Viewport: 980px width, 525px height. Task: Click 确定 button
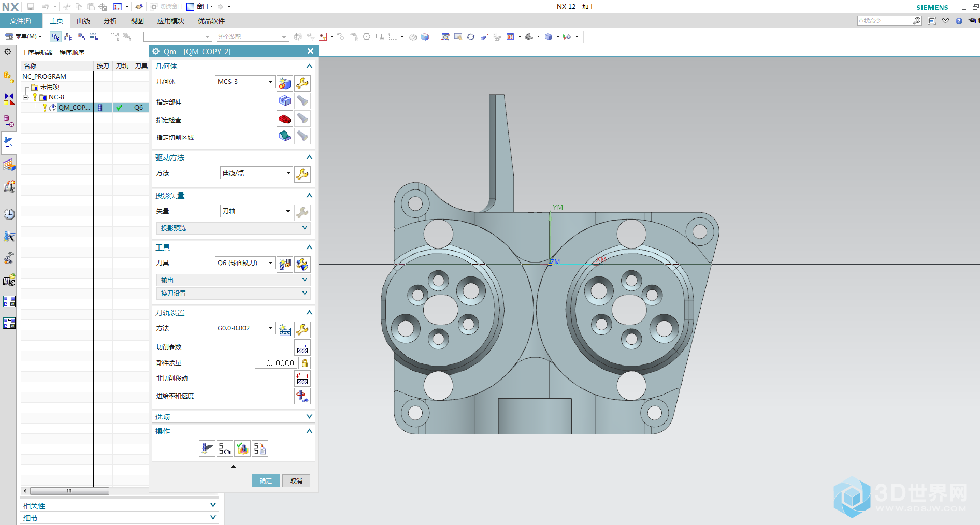coord(266,480)
